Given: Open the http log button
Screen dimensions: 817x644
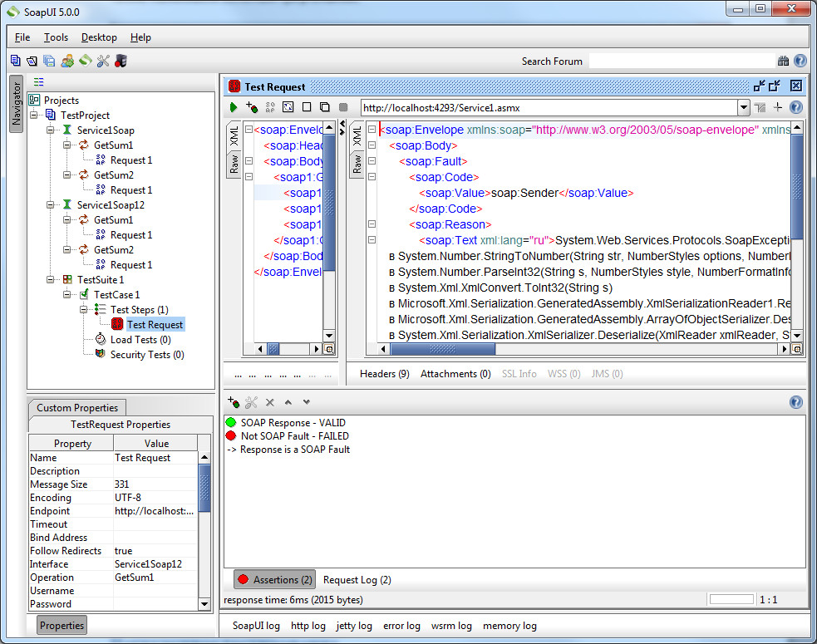Looking at the screenshot, I should (308, 626).
